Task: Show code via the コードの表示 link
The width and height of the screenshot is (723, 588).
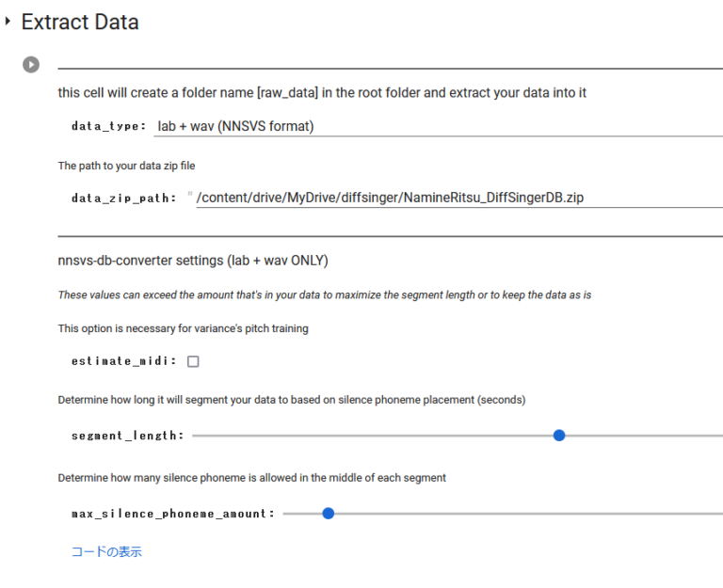Action: point(106,552)
